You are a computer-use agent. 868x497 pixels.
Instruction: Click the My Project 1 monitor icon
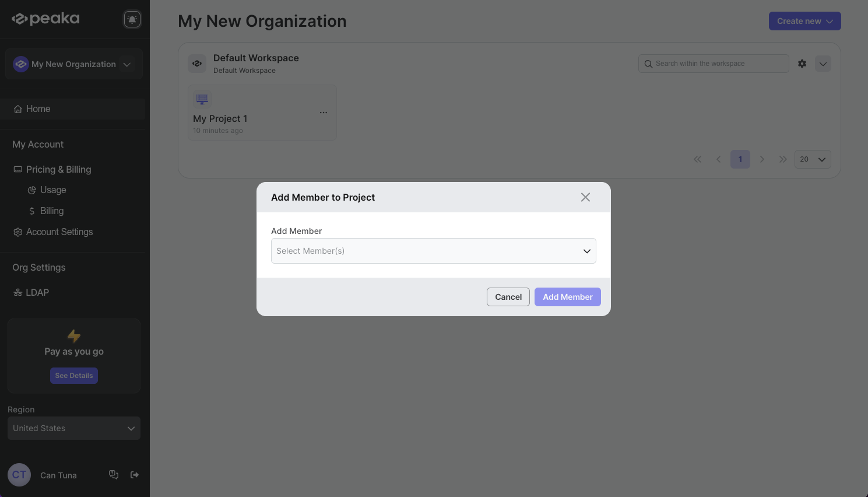(x=202, y=99)
